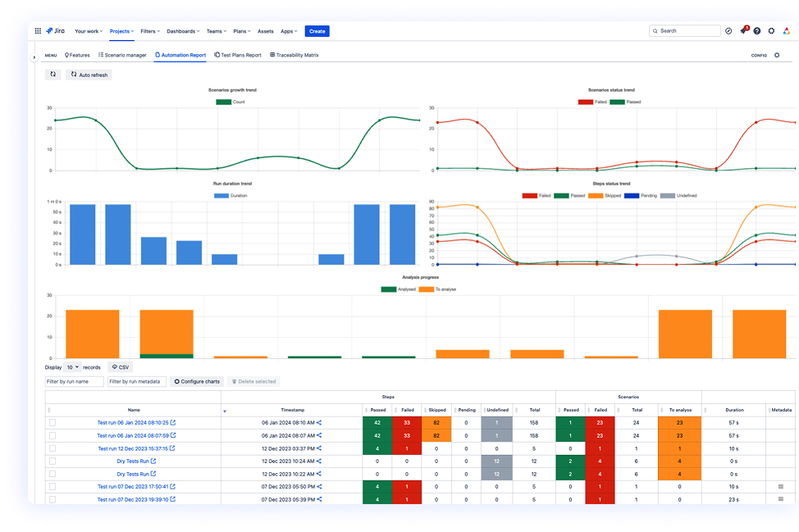Click the refresh icon above the charts
799x532 pixels.
coord(52,74)
